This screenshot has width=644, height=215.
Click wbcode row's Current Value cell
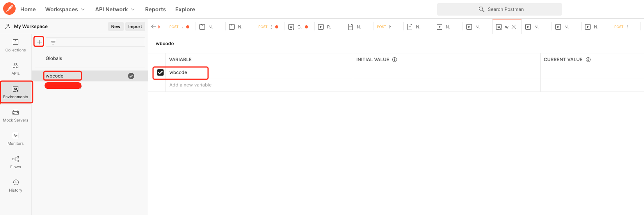click(592, 72)
